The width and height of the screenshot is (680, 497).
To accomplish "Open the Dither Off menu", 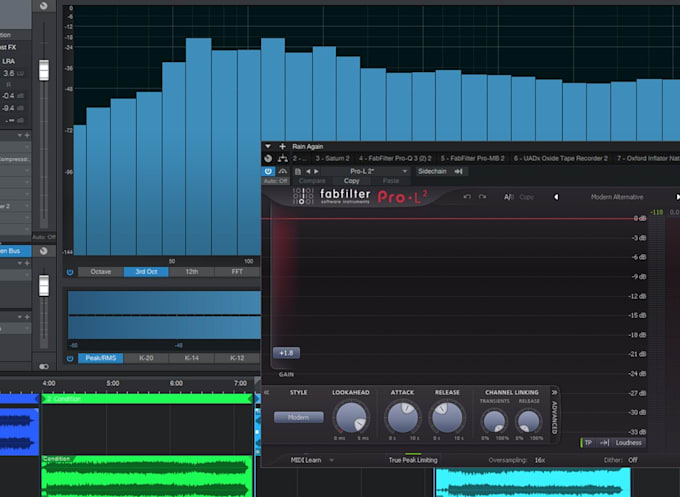I will pyautogui.click(x=633, y=460).
